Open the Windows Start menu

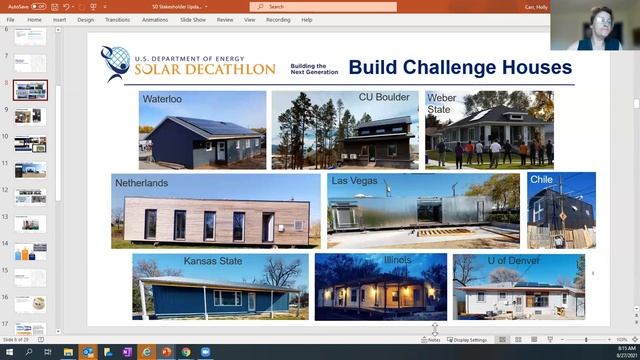click(x=9, y=352)
